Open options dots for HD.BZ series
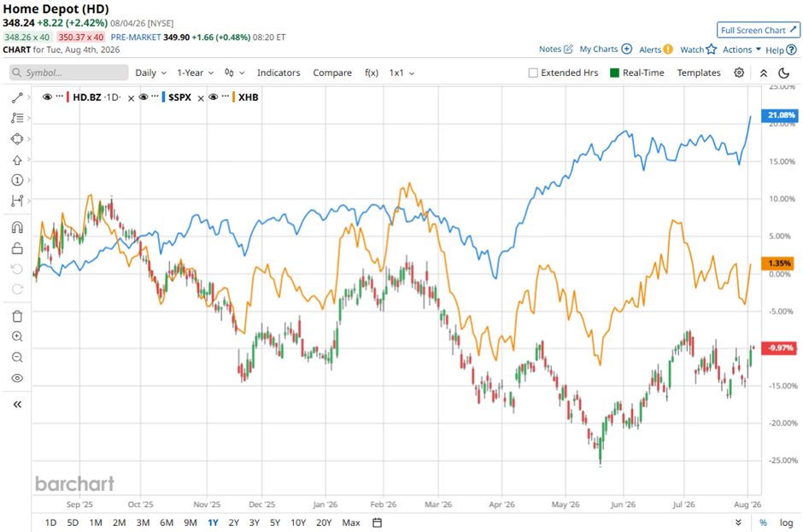The width and height of the screenshot is (803, 532). [x=60, y=96]
